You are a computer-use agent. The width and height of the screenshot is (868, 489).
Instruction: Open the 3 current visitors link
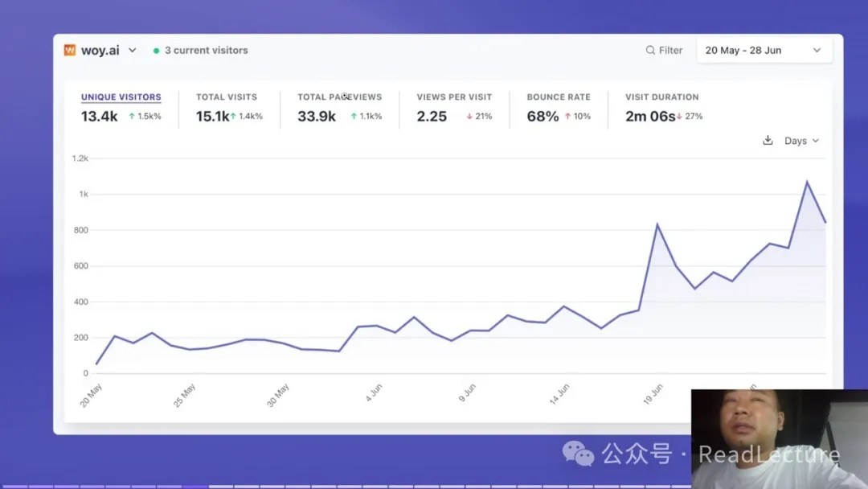click(206, 50)
